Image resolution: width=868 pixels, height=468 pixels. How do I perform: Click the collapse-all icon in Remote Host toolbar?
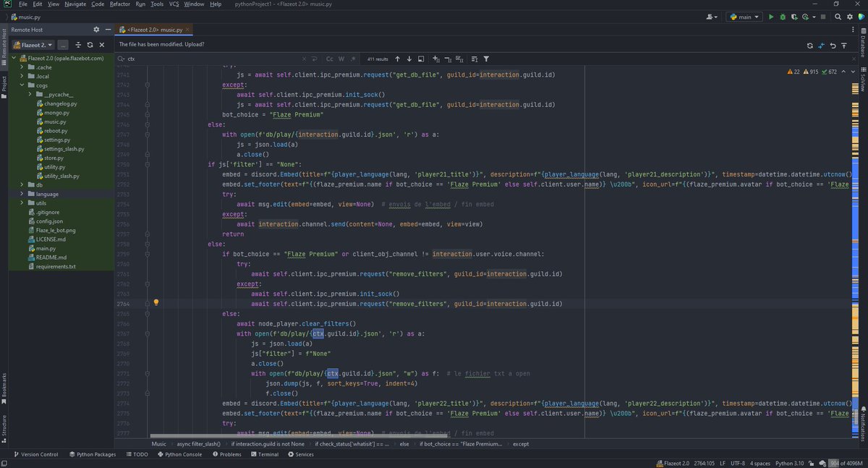(x=79, y=45)
